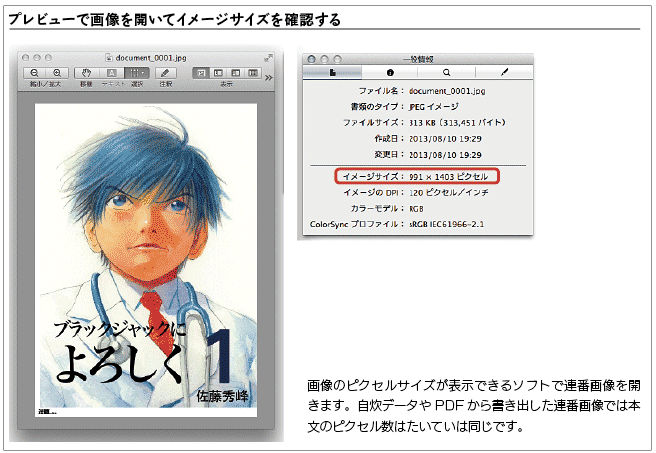The height and width of the screenshot is (453, 656).
Task: Close the inspector window
Action: [311, 59]
